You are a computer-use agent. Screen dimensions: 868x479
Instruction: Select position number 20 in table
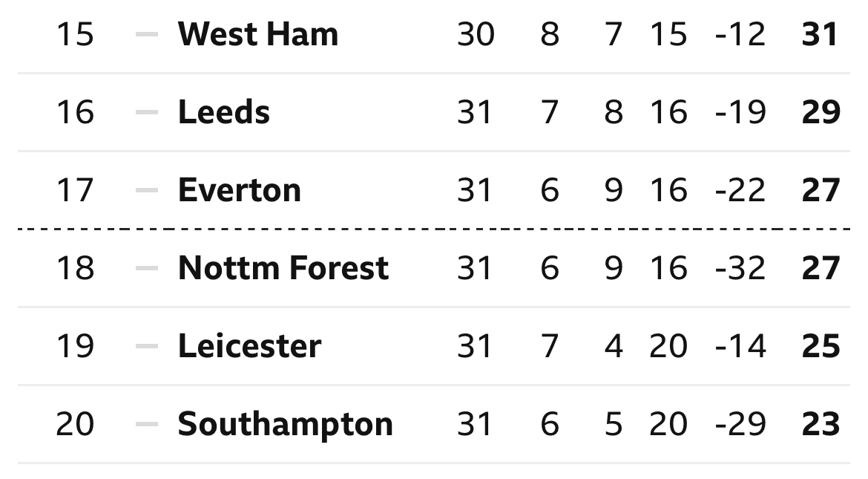click(x=75, y=425)
